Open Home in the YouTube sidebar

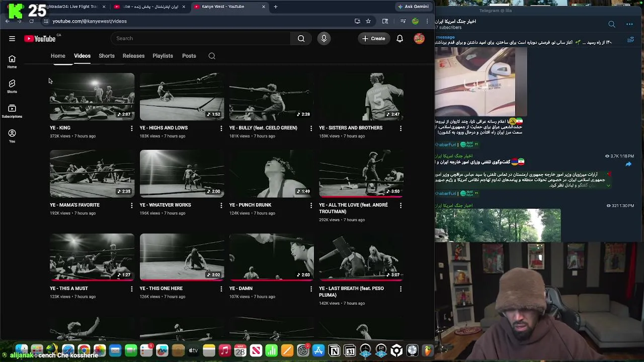pos(12,61)
